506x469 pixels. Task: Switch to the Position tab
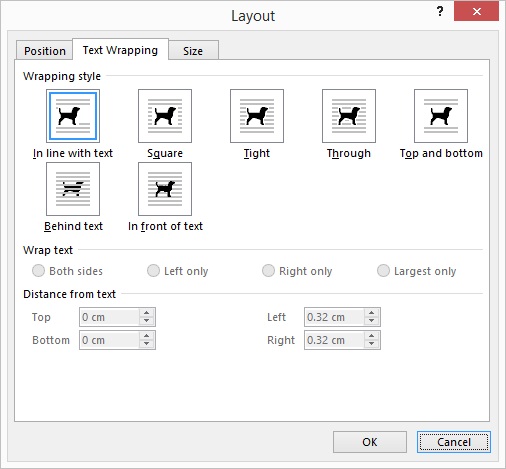click(x=45, y=51)
